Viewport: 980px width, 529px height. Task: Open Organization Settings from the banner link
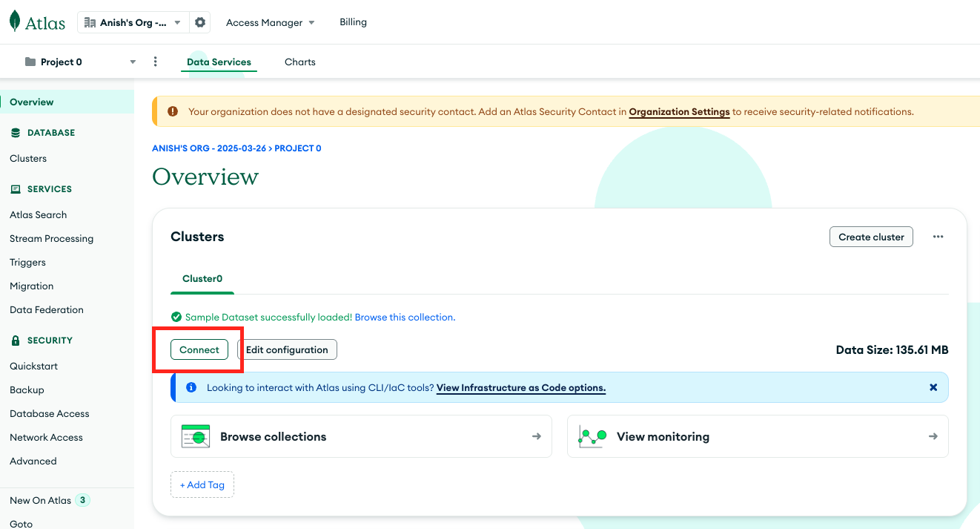point(678,111)
